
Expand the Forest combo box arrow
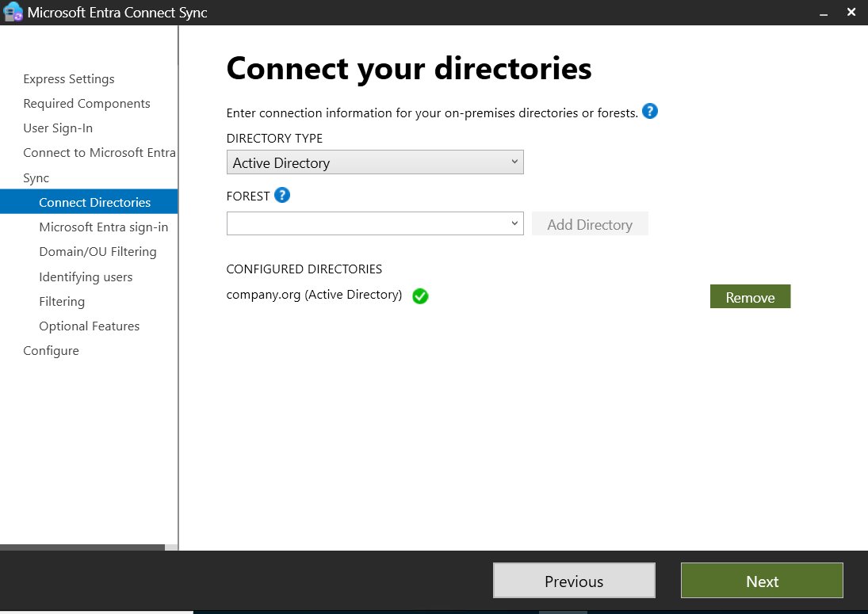click(514, 223)
